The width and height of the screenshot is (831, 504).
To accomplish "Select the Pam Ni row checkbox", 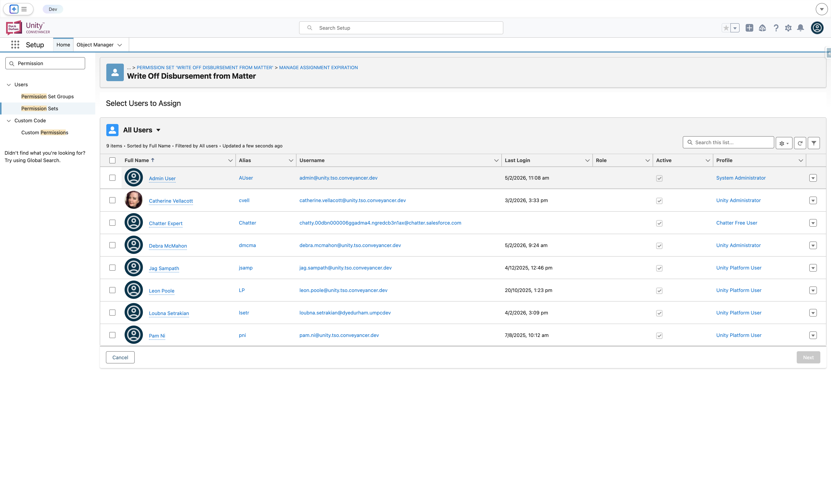I will [x=112, y=335].
